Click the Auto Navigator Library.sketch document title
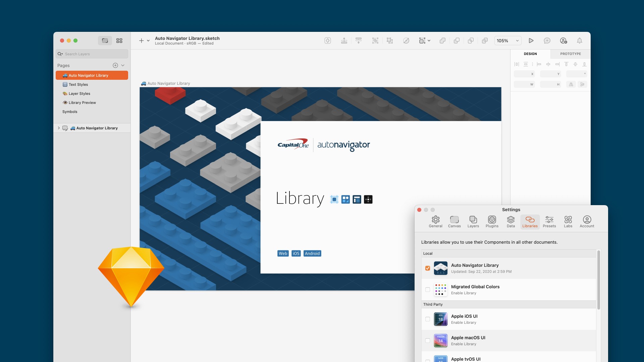The width and height of the screenshot is (644, 362). (x=187, y=38)
